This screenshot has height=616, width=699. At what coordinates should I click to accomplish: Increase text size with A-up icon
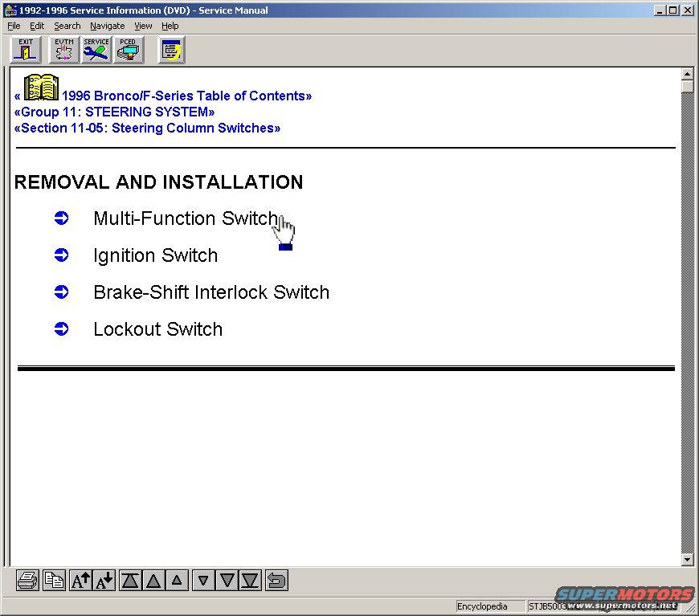pos(80,581)
